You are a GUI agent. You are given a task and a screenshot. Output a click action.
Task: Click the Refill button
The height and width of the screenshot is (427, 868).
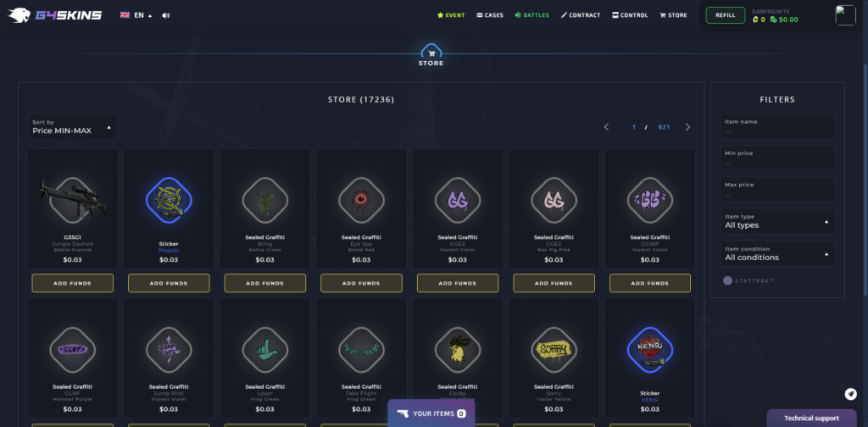726,15
